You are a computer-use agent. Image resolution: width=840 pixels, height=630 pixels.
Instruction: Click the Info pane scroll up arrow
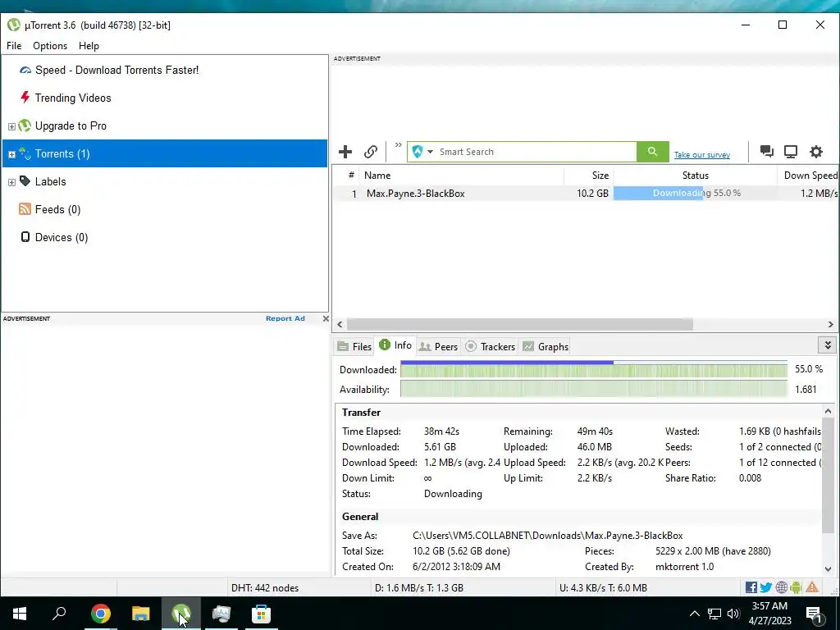pos(829,412)
